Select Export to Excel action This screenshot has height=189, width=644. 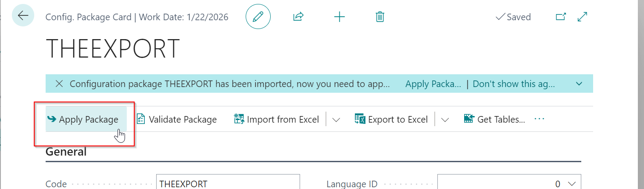pos(391,120)
